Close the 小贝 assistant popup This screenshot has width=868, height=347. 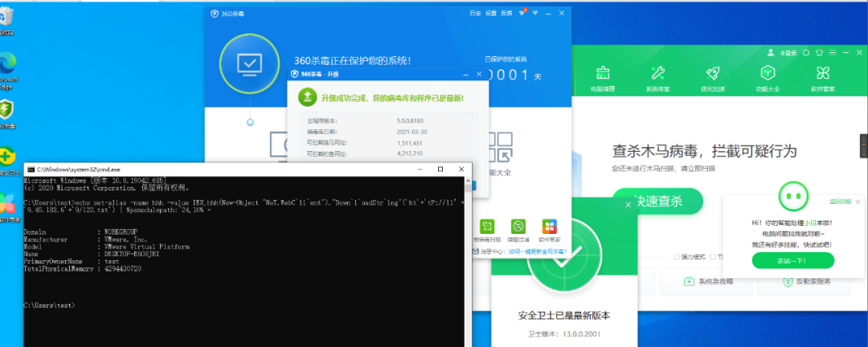[858, 202]
